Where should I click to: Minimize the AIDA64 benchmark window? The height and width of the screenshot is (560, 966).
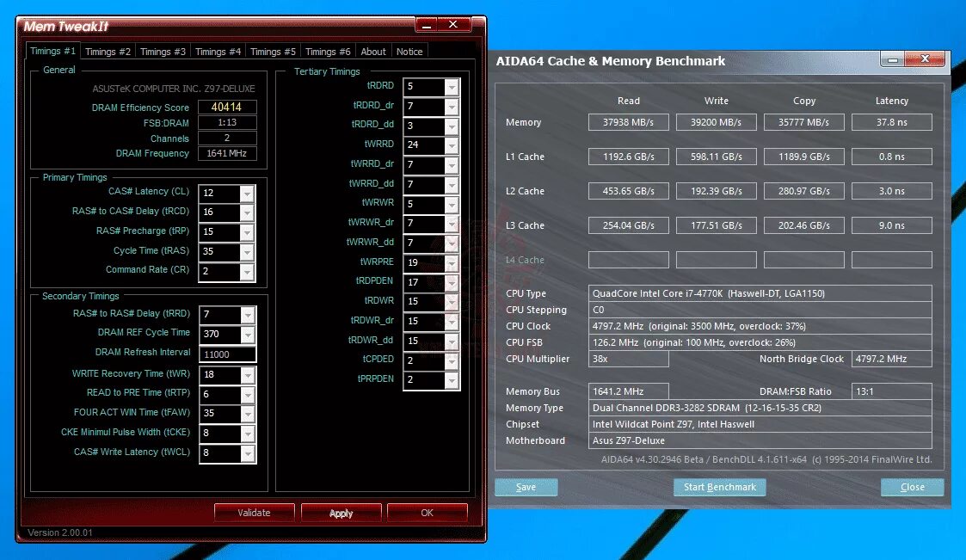tap(892, 59)
